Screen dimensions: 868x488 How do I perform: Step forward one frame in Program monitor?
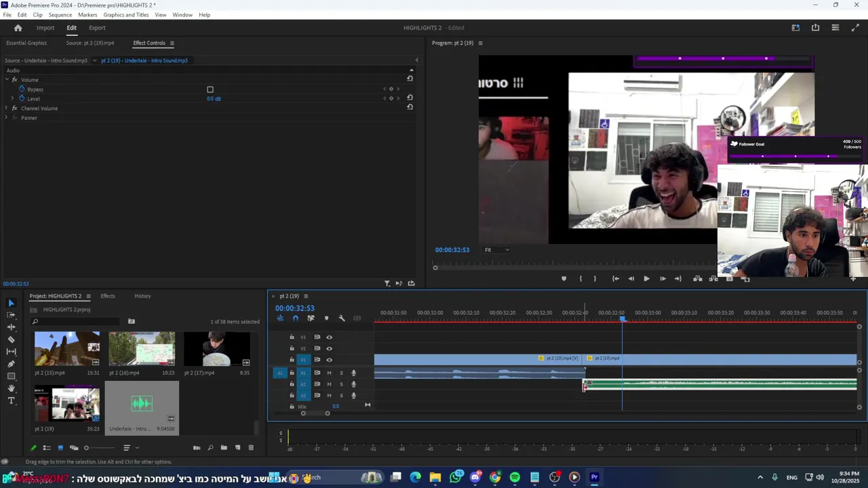(663, 279)
